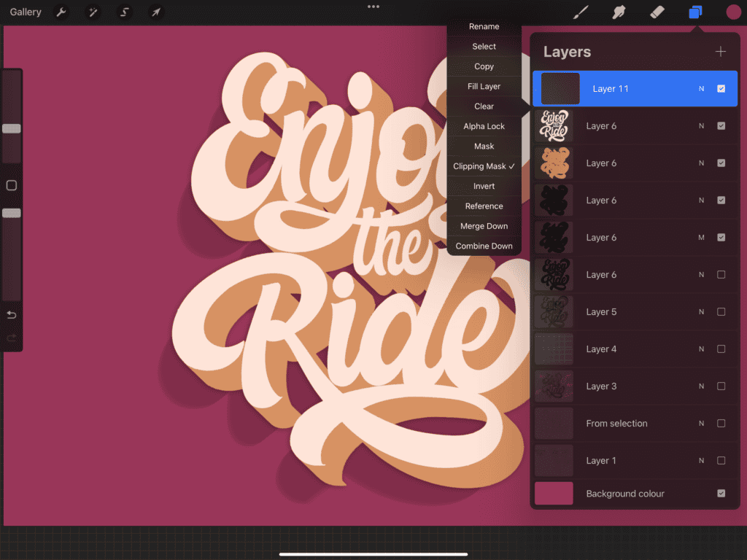Choose Clipping Mask from the layer menu
The width and height of the screenshot is (747, 560).
point(484,166)
